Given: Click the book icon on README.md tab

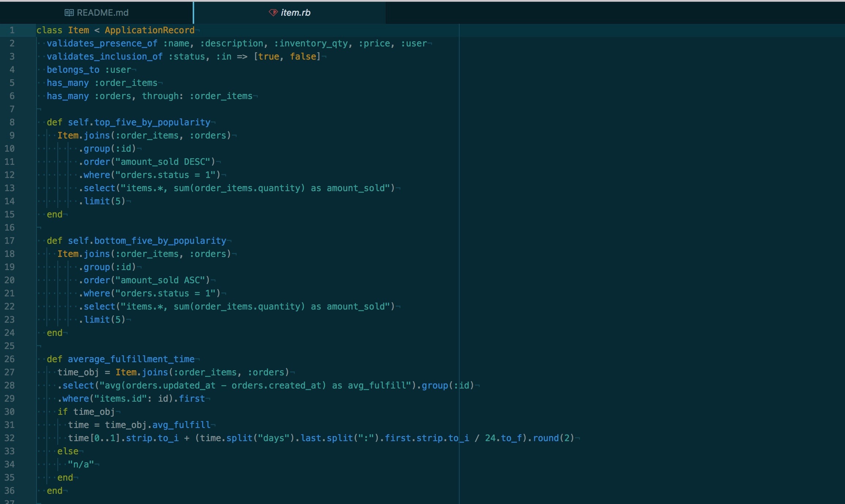Looking at the screenshot, I should pos(69,13).
